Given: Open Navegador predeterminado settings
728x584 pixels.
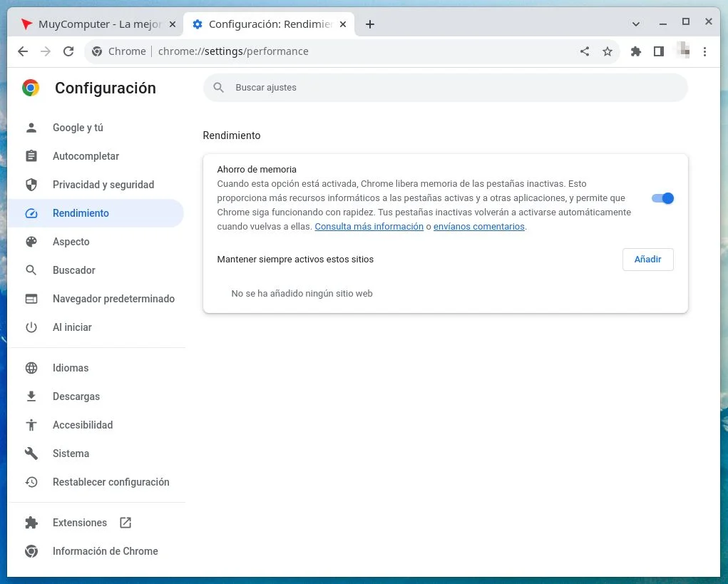Looking at the screenshot, I should pos(96,299).
